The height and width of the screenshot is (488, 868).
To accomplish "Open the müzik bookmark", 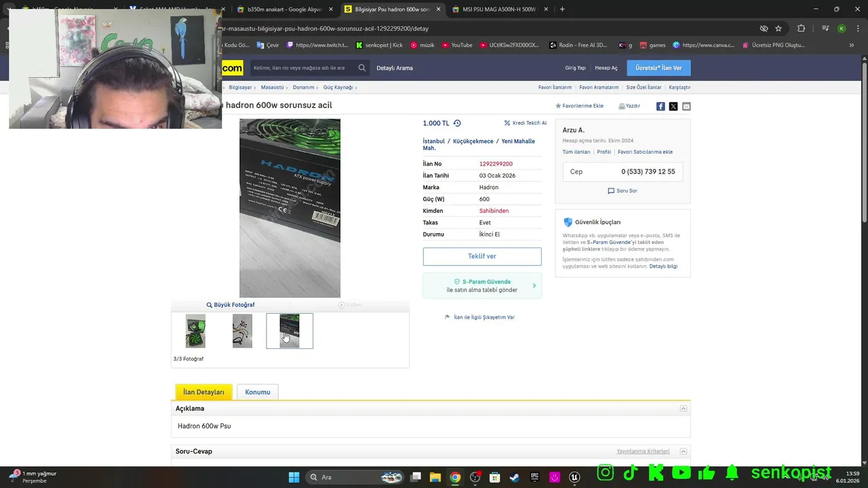I will pyautogui.click(x=422, y=45).
